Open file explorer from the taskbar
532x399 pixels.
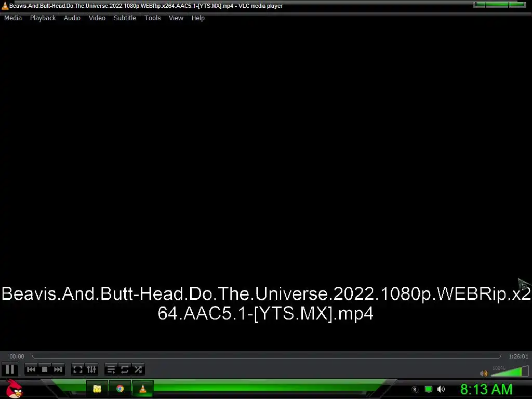click(97, 389)
